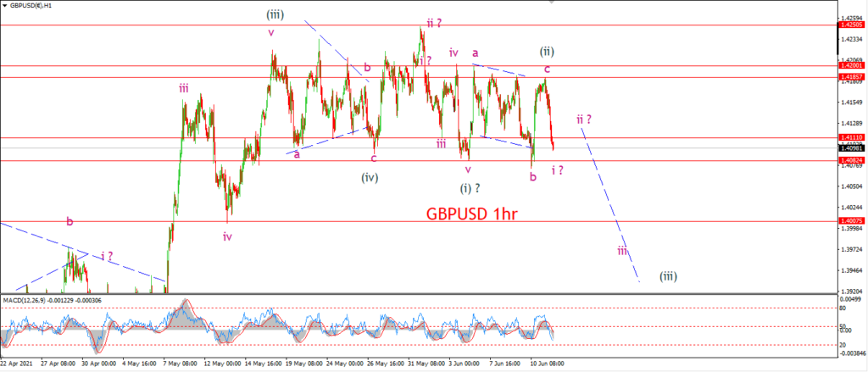Select the red GBPUSD 1hr text label
Screen dimensions: 868x372
471,214
